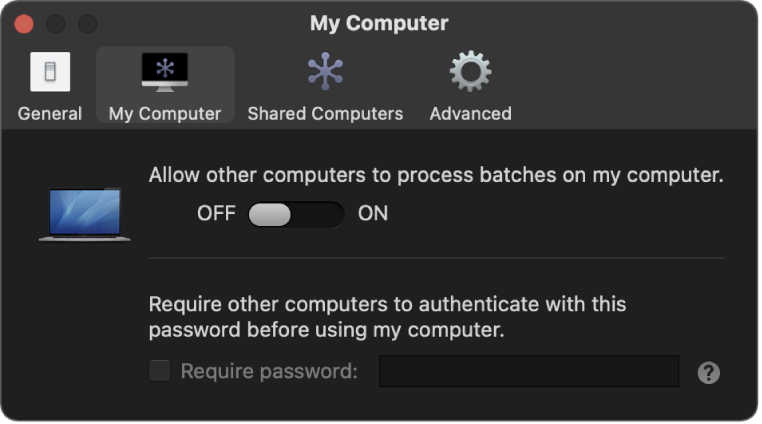Click the My Computer monitor icon

(x=165, y=72)
